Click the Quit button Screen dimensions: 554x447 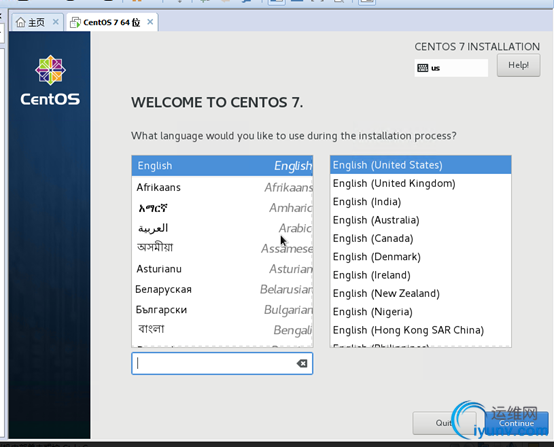click(444, 423)
